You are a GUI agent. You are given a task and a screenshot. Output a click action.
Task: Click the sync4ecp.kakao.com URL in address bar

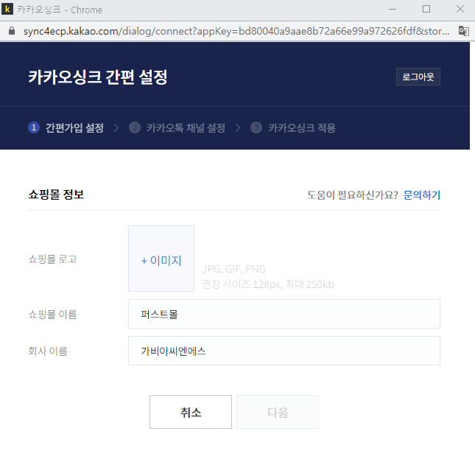pos(236,31)
